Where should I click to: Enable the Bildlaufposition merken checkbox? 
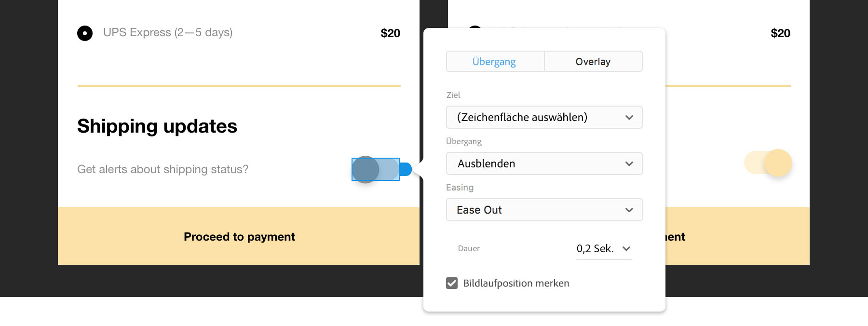tap(452, 283)
